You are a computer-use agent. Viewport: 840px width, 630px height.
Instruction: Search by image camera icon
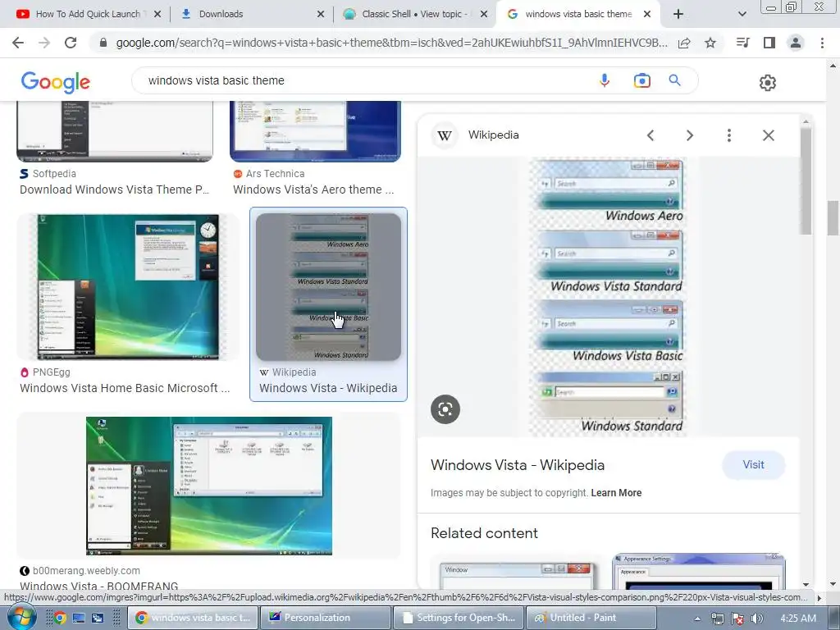coord(641,81)
